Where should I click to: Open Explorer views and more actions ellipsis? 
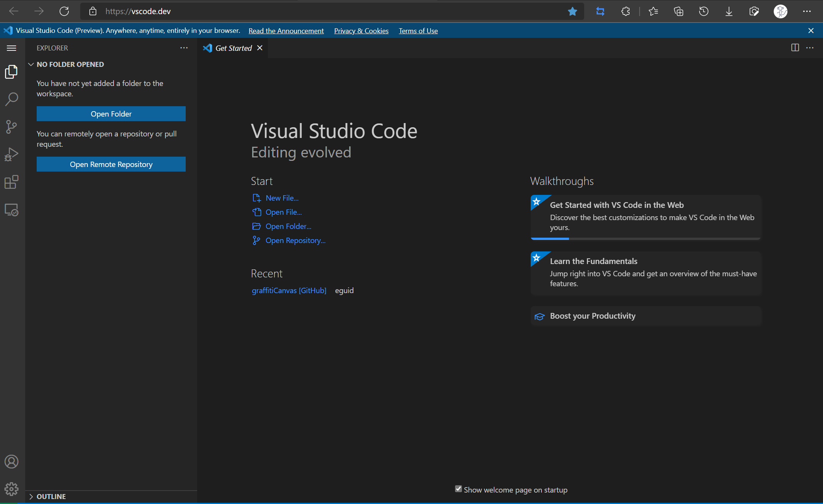tap(184, 48)
